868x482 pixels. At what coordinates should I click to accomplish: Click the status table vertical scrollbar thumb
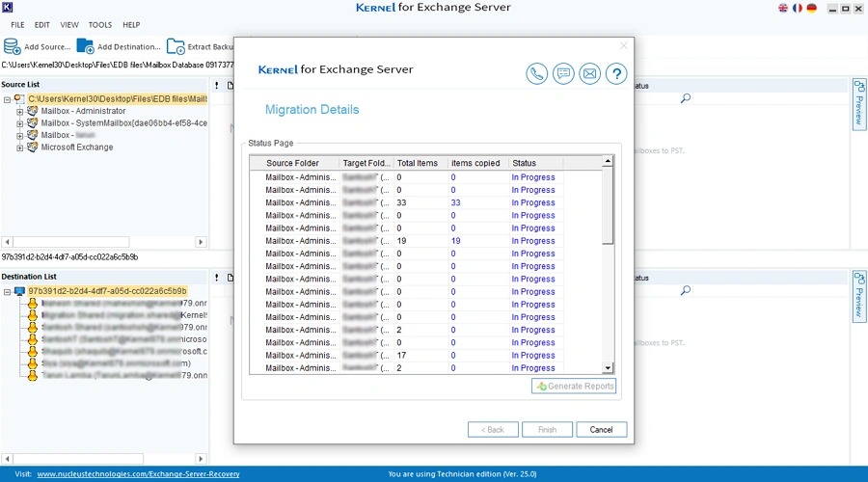click(608, 205)
